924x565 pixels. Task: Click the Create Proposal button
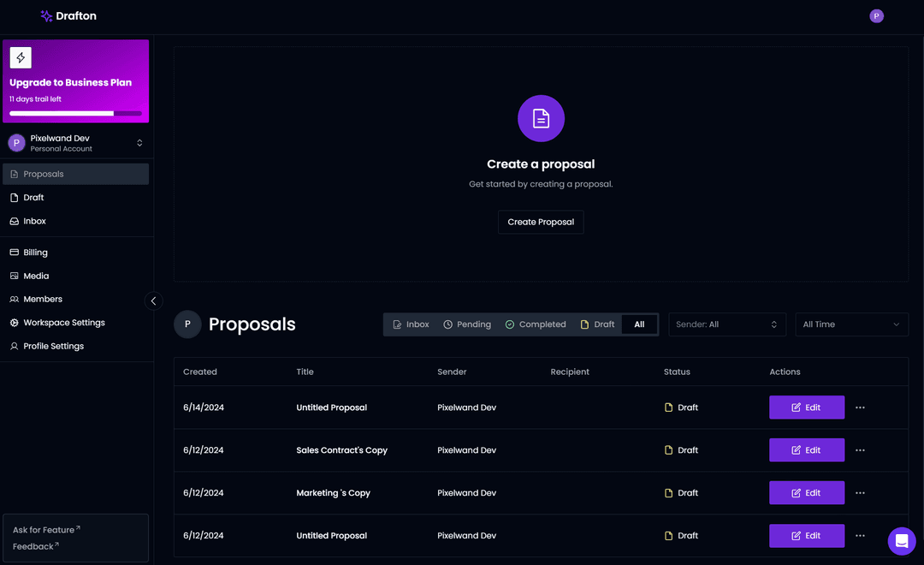pyautogui.click(x=541, y=222)
